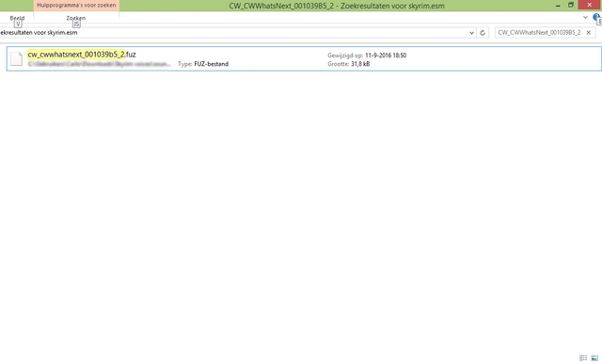The width and height of the screenshot is (602, 364).
Task: Focus the CW_CWWhatsNext_001039B5_2 search field
Action: [x=539, y=33]
